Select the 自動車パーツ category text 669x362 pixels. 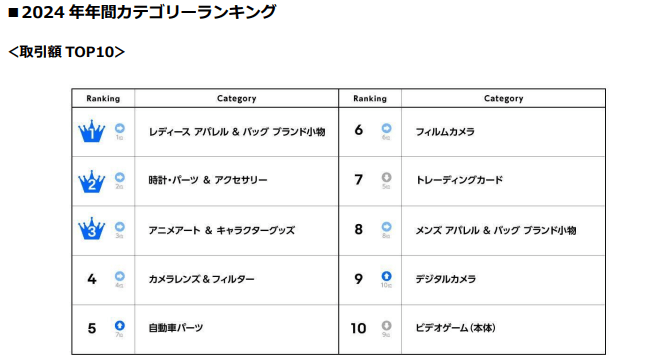176,328
